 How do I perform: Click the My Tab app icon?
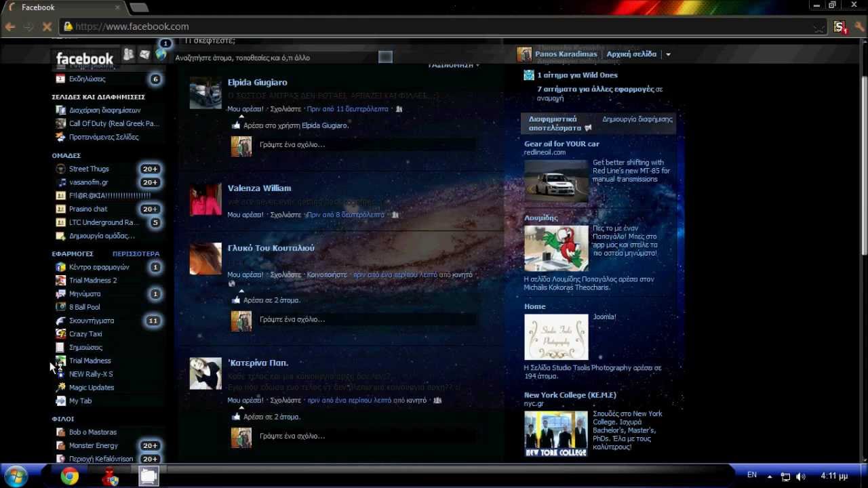coord(60,401)
